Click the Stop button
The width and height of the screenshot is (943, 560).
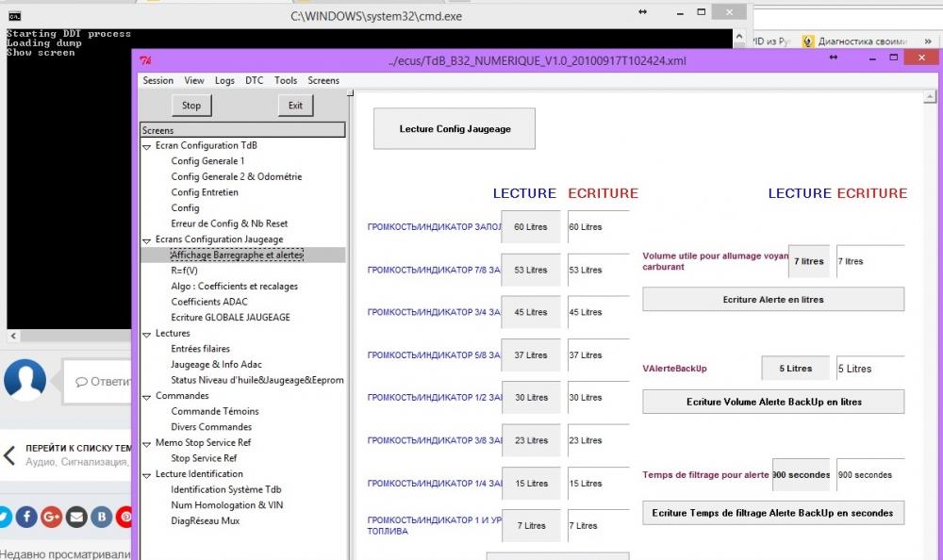tap(191, 106)
